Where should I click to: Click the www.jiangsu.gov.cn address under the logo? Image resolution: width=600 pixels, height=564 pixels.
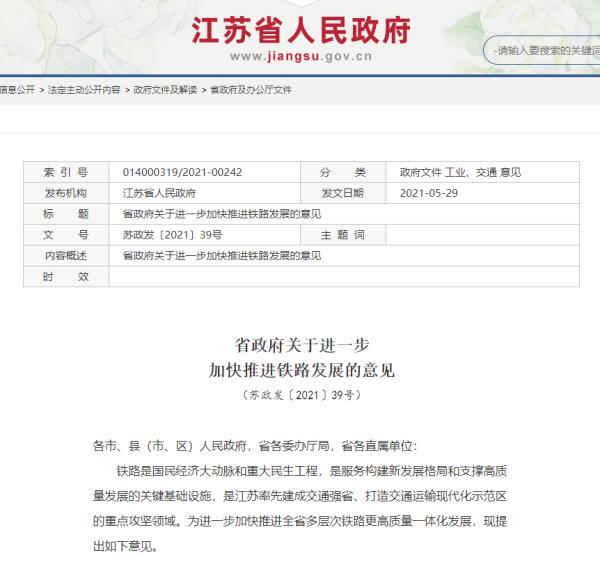pyautogui.click(x=301, y=56)
